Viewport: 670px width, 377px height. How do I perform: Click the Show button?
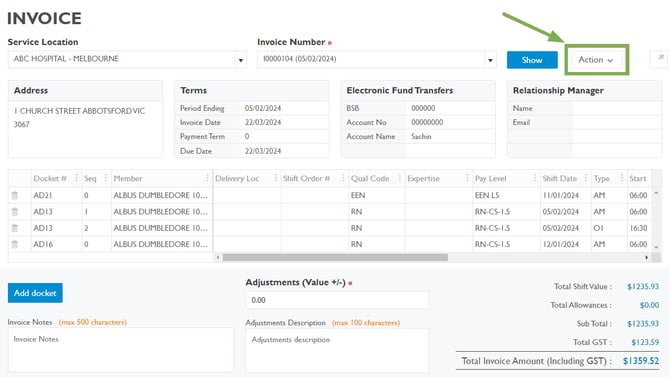tap(532, 60)
